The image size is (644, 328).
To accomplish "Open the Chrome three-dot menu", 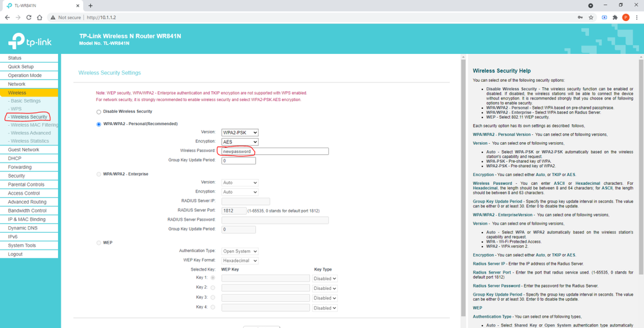I will 636,18.
